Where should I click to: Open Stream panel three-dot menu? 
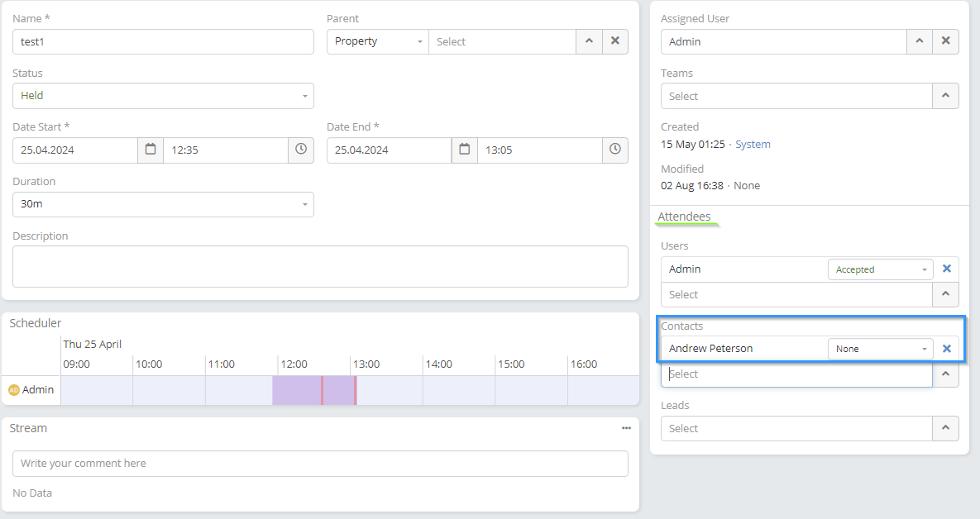coord(626,428)
